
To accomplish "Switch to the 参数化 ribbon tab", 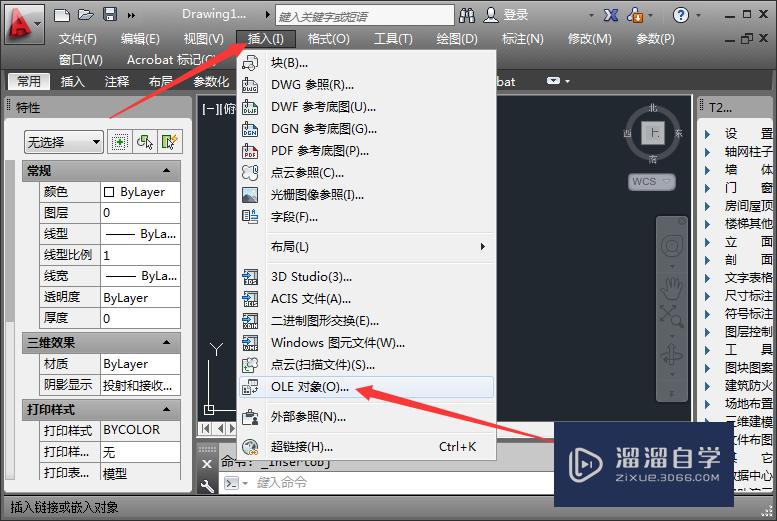I will tap(211, 81).
